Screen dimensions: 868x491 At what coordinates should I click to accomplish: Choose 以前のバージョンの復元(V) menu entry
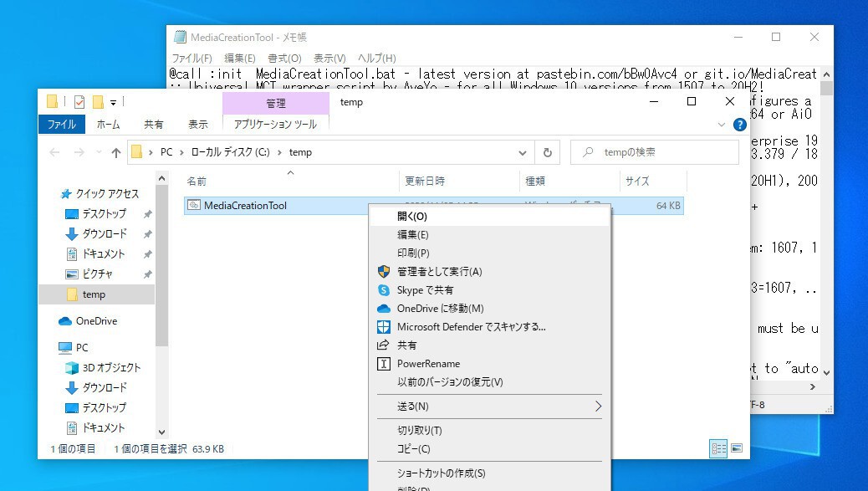489,382
